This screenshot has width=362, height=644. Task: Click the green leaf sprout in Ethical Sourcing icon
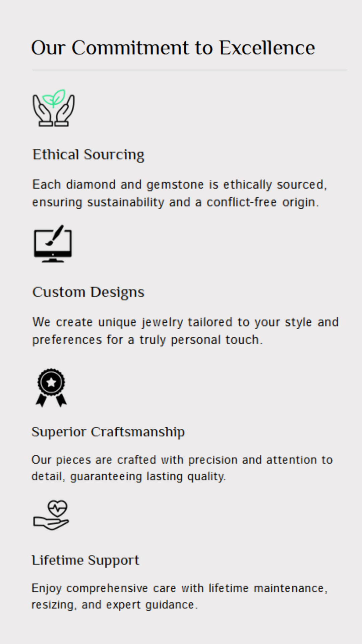tap(54, 98)
